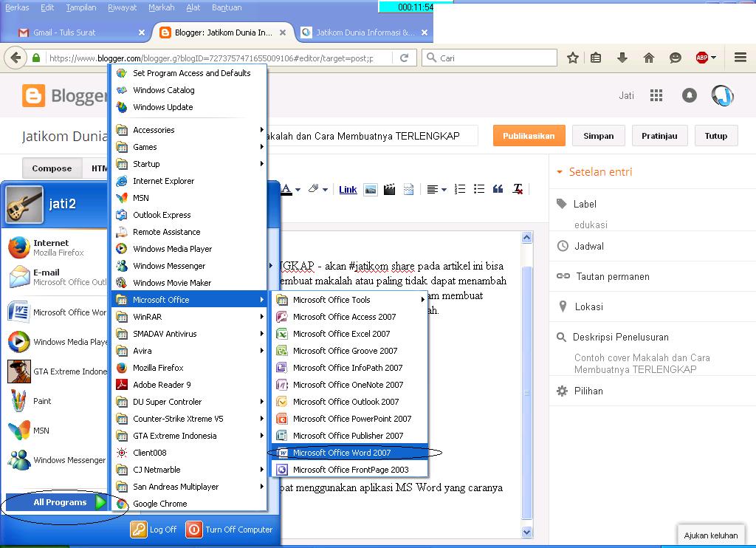Open text color dropdown
This screenshot has width=756, height=548.
click(291, 189)
